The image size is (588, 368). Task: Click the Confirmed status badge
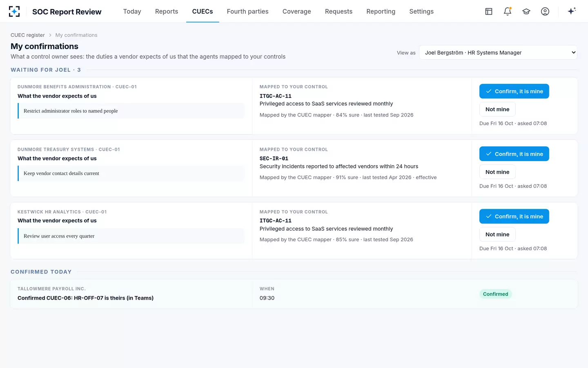pos(496,294)
